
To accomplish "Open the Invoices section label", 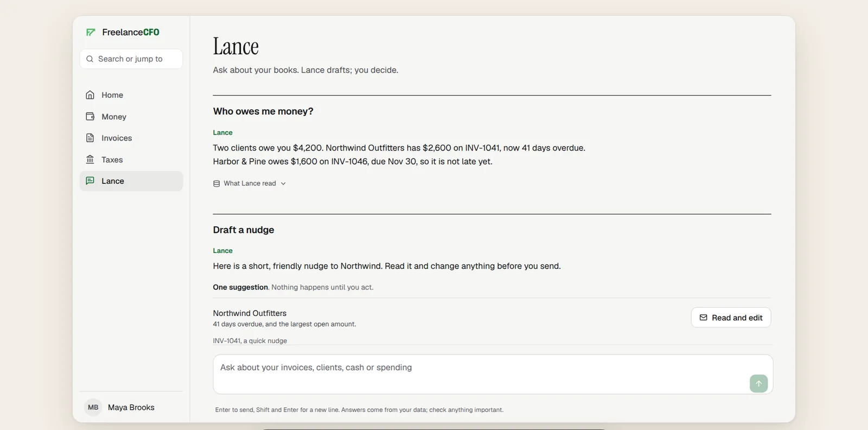I will coord(117,138).
